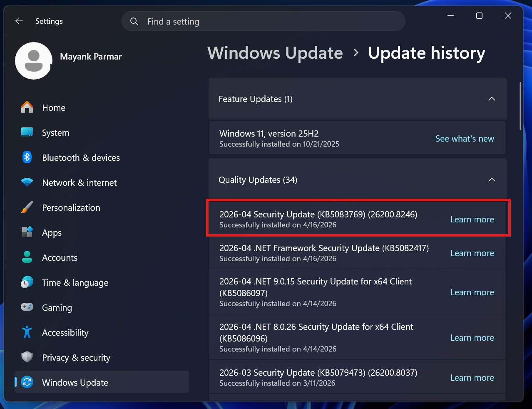Screen dimensions: 532x409
Task: Select the Accounts person icon
Action: pyautogui.click(x=27, y=257)
